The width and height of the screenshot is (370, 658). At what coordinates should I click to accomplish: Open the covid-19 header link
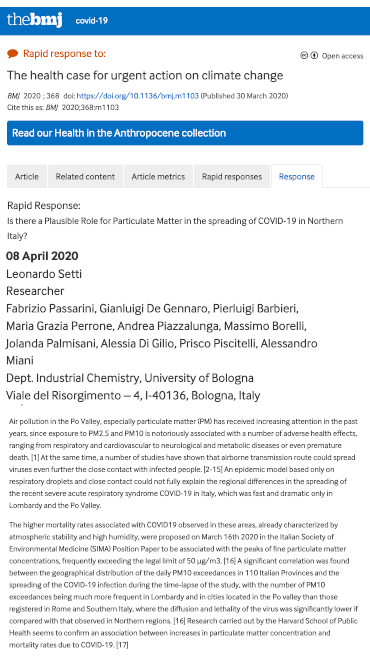point(91,21)
